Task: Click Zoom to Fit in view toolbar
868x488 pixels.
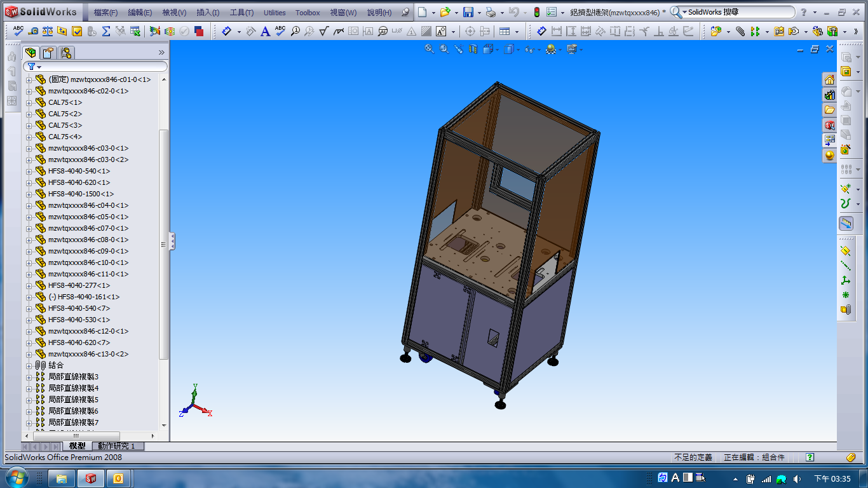Action: click(430, 49)
